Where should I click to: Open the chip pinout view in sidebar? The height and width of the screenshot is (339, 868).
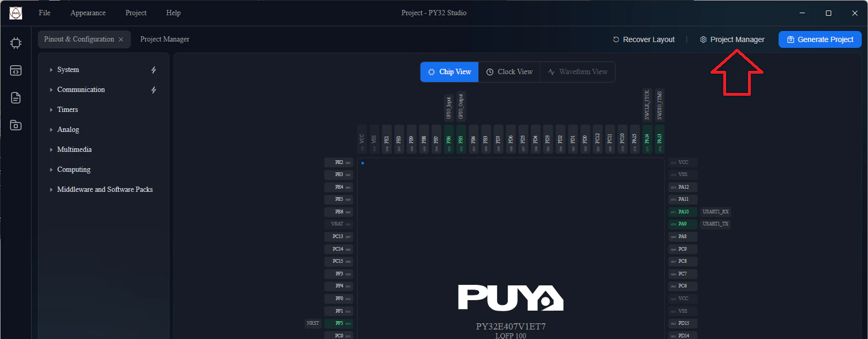pos(16,43)
